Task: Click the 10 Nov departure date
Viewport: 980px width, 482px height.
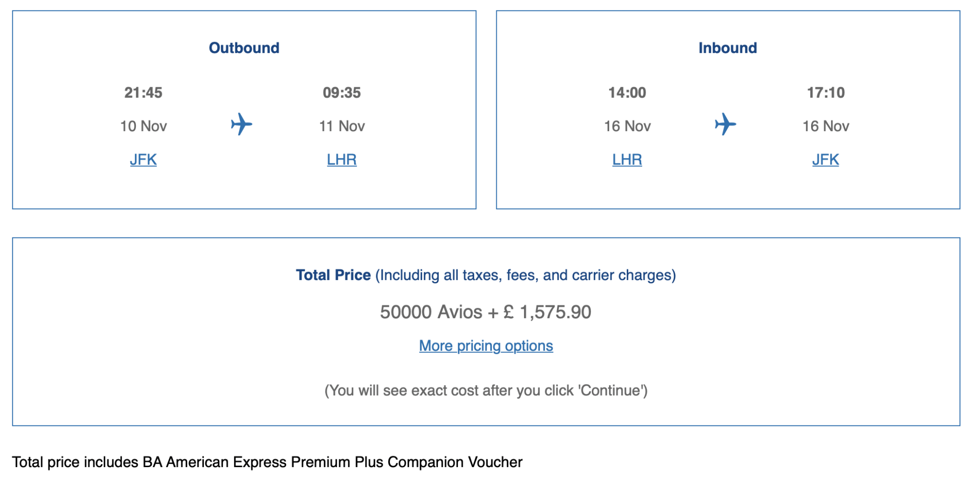Action: 143,126
